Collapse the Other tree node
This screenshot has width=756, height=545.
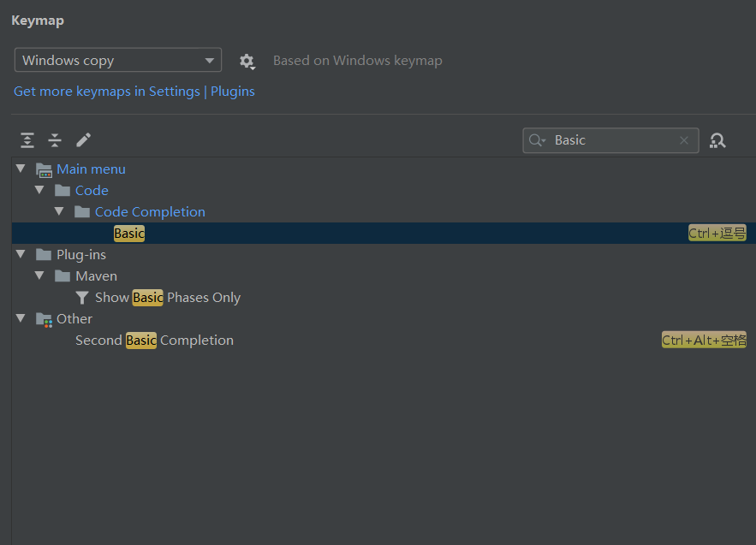pos(21,319)
